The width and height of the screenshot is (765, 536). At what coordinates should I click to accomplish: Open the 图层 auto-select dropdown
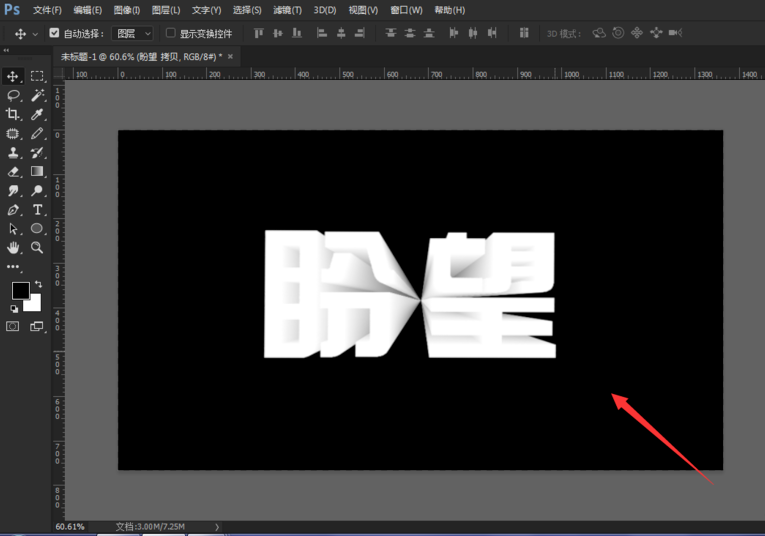(x=134, y=33)
